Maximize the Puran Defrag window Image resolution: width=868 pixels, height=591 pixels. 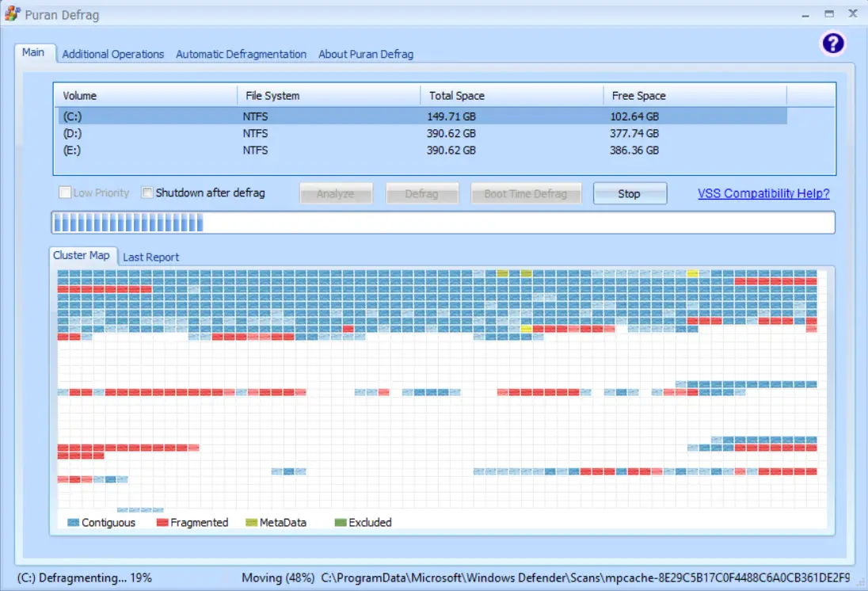pyautogui.click(x=828, y=13)
